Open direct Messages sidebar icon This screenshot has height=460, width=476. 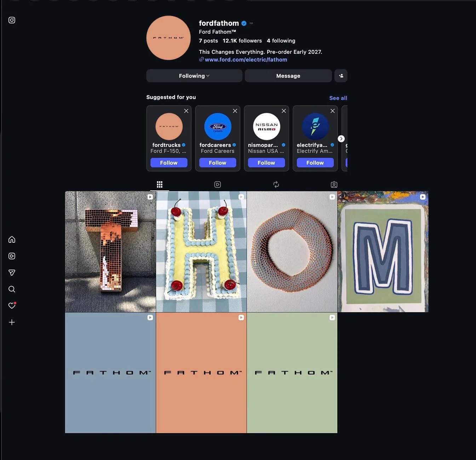(x=12, y=272)
